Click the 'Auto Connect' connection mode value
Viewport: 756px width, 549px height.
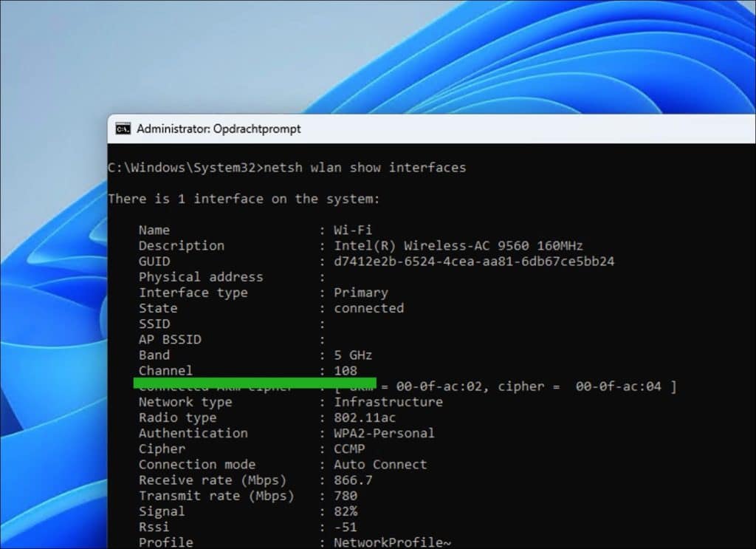(380, 465)
